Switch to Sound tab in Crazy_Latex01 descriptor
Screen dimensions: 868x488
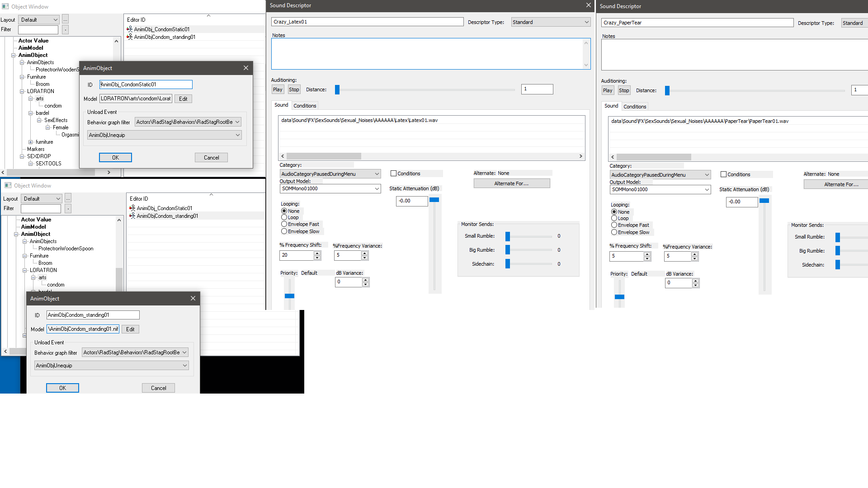tap(281, 105)
